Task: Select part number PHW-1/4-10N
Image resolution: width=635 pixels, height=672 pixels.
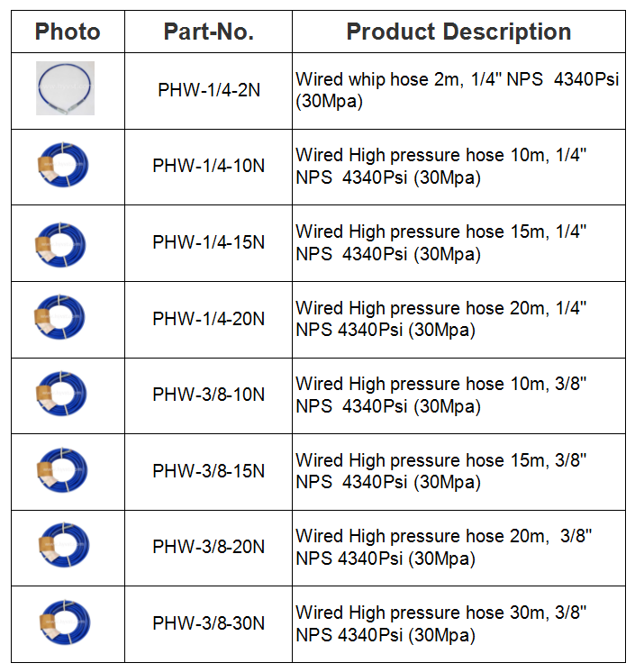Action: pos(208,167)
